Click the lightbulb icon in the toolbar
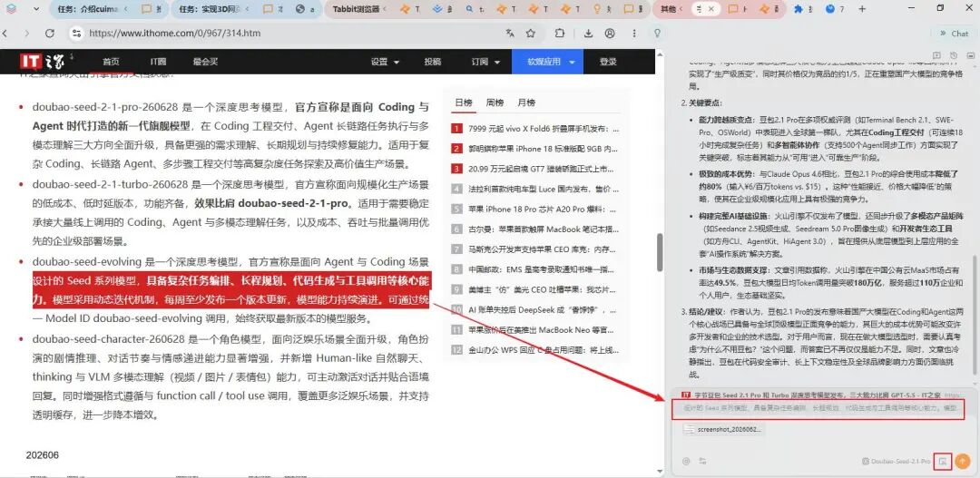 pos(657,34)
